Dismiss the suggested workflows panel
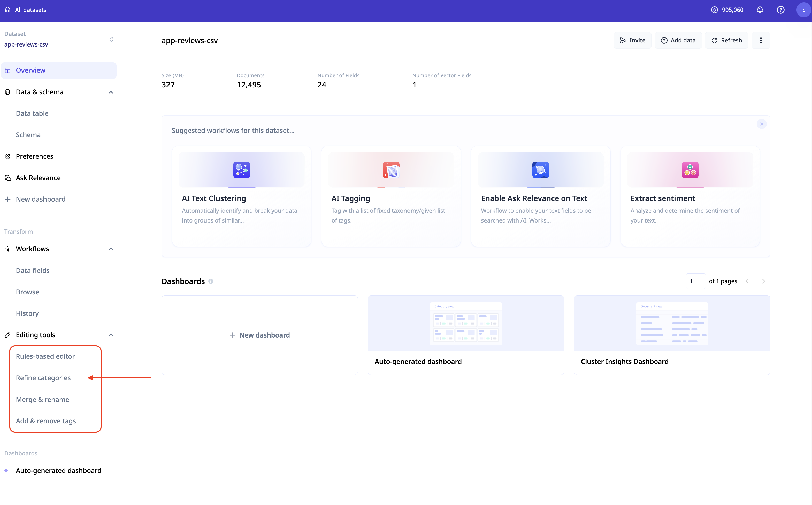The width and height of the screenshot is (812, 505). [761, 124]
